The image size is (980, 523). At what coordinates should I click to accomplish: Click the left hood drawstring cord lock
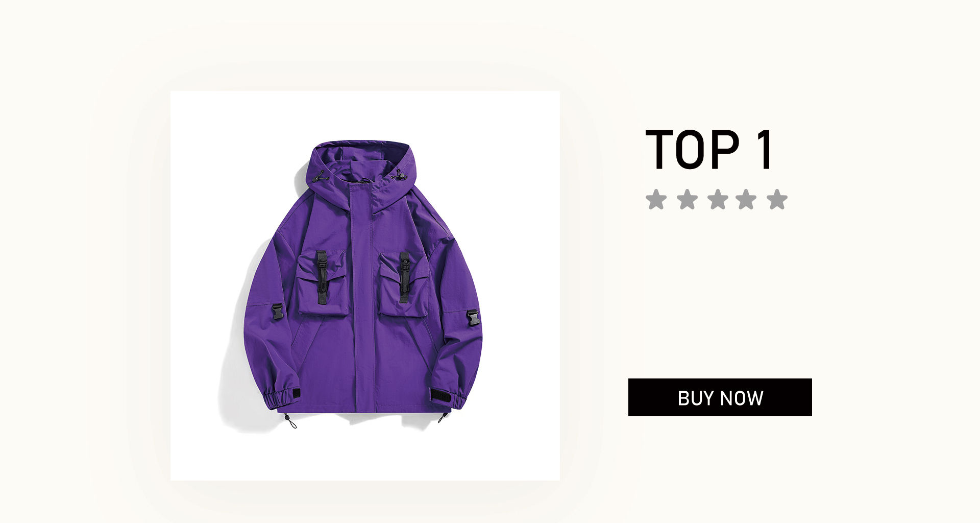(320, 176)
